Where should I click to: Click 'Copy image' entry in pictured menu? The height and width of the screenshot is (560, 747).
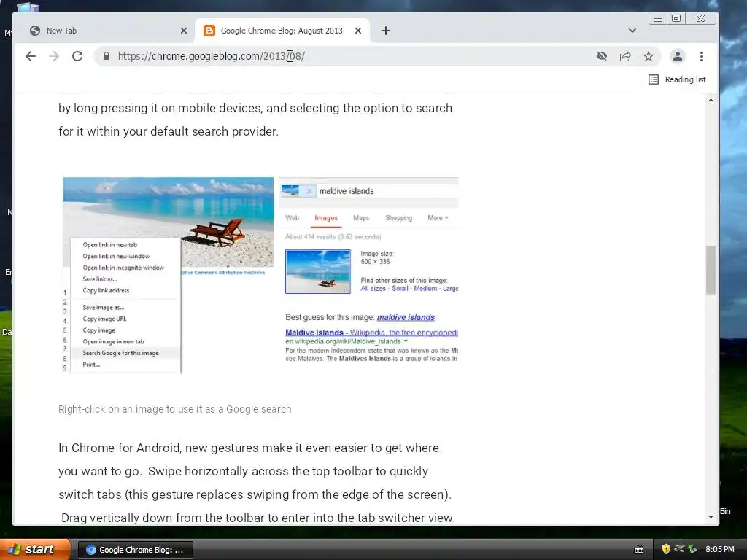point(98,330)
